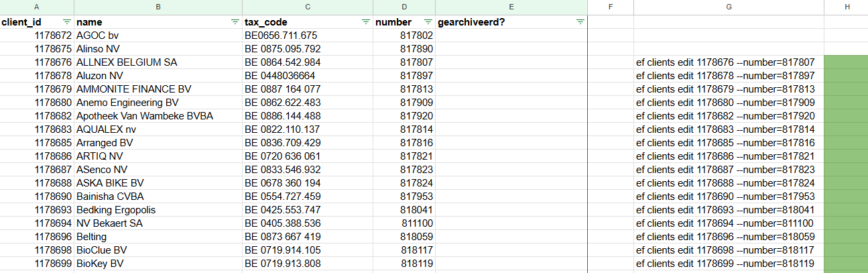Select the Aluzon NV name cell
The height and width of the screenshot is (273, 868).
tap(158, 76)
